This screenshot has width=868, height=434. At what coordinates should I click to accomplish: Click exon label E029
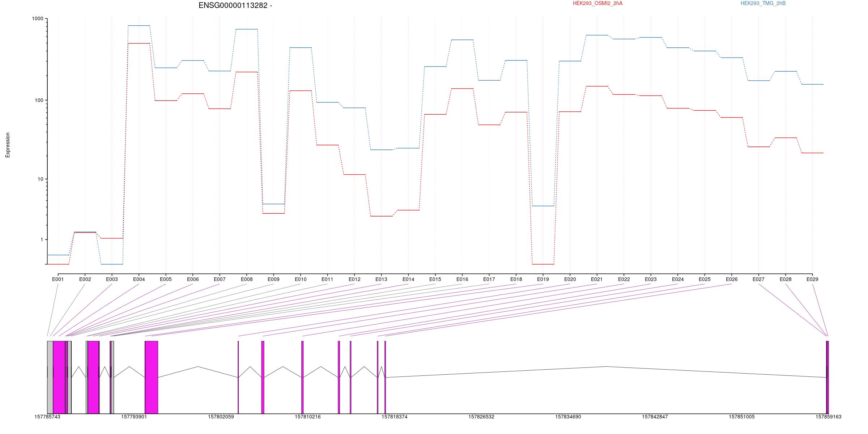click(x=812, y=279)
